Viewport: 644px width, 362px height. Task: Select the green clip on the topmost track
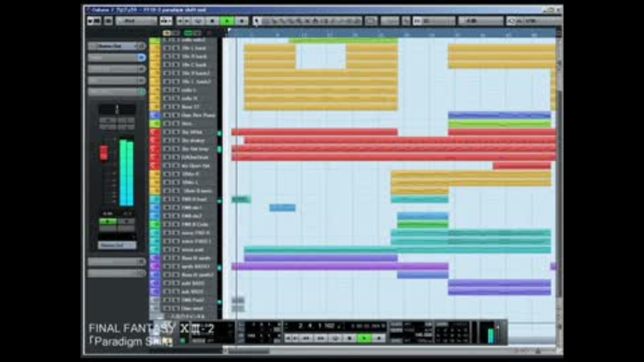(x=343, y=40)
